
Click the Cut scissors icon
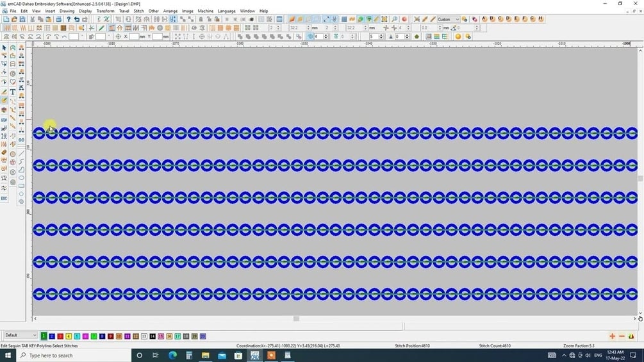32,19
